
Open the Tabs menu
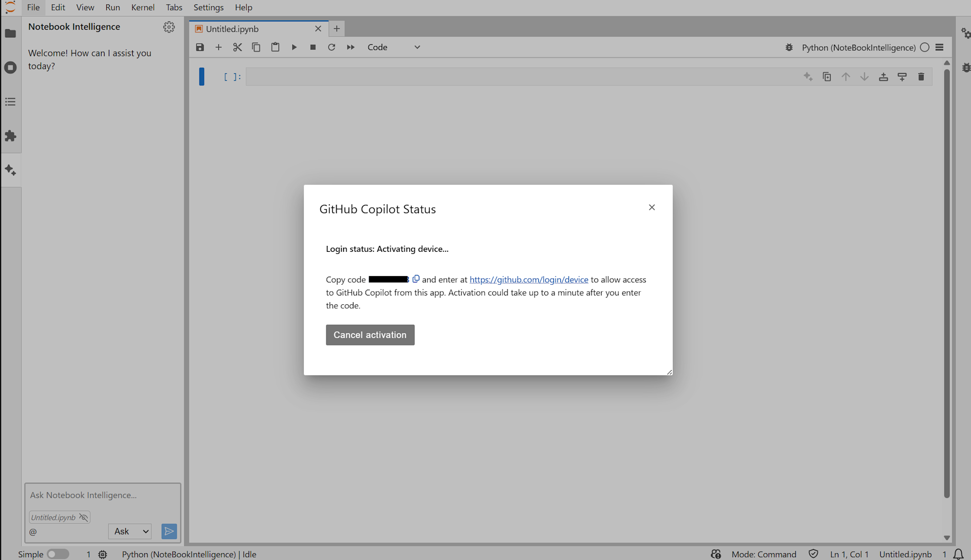(174, 7)
